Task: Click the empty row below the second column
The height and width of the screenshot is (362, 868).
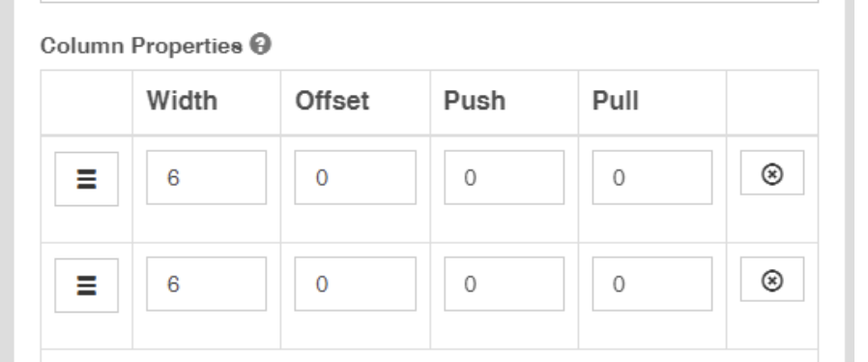Action: pyautogui.click(x=429, y=356)
